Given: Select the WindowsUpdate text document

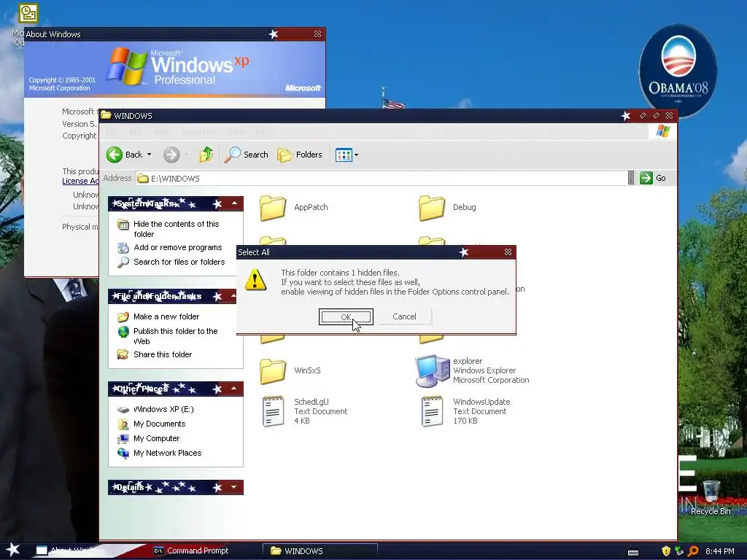Looking at the screenshot, I should pos(466,411).
